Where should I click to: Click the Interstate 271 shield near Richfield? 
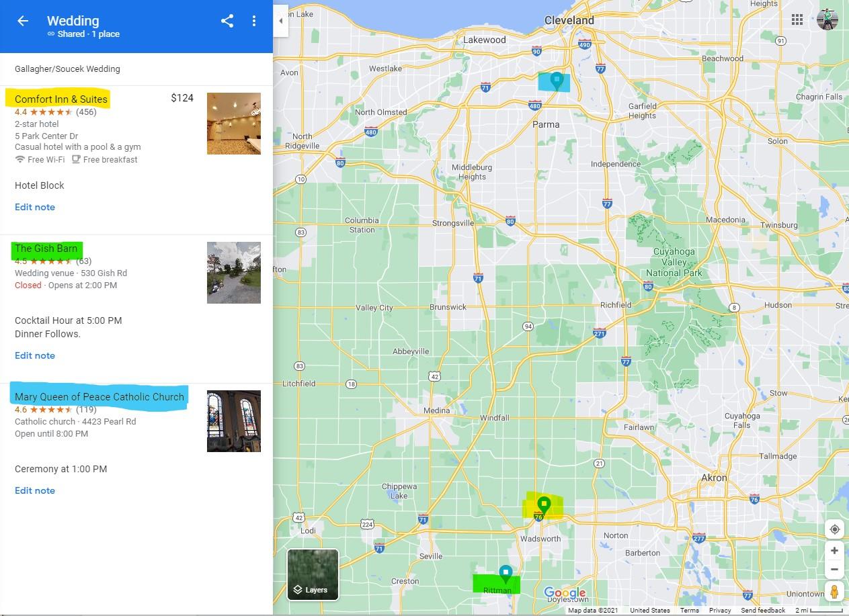click(600, 333)
